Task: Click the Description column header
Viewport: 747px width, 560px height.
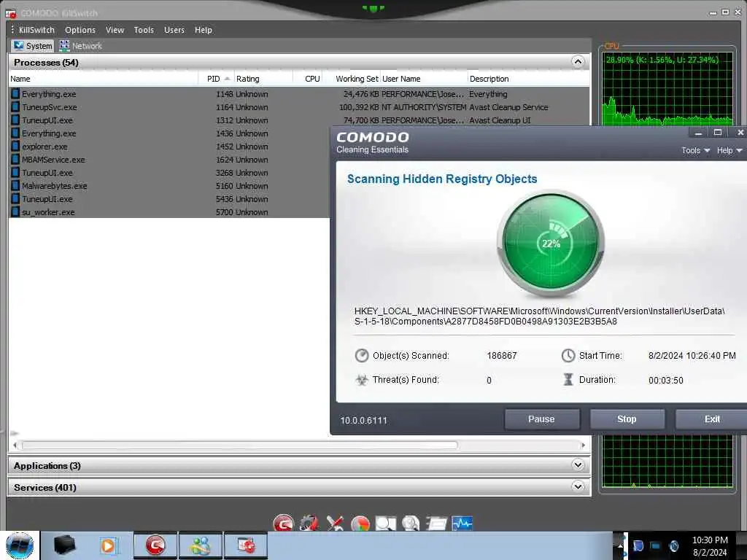Action: 528,79
